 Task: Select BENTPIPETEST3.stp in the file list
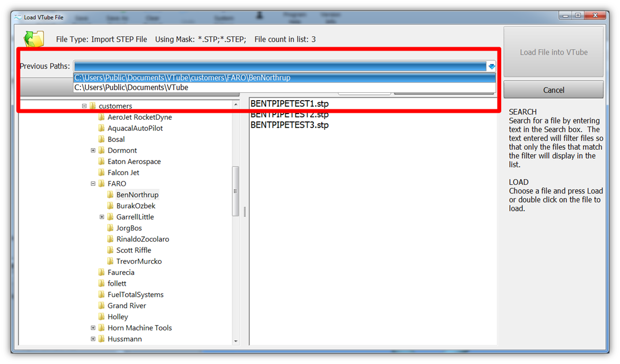pos(289,126)
